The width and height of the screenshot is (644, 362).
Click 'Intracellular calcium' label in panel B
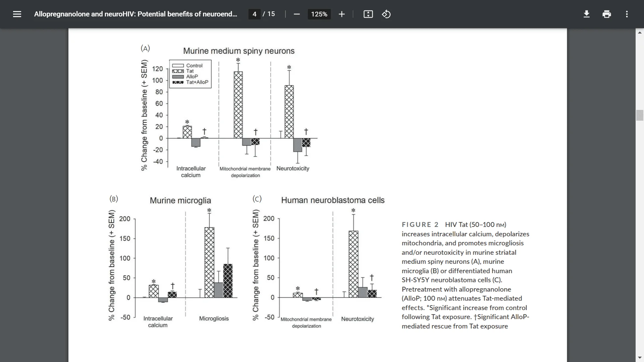point(158,322)
